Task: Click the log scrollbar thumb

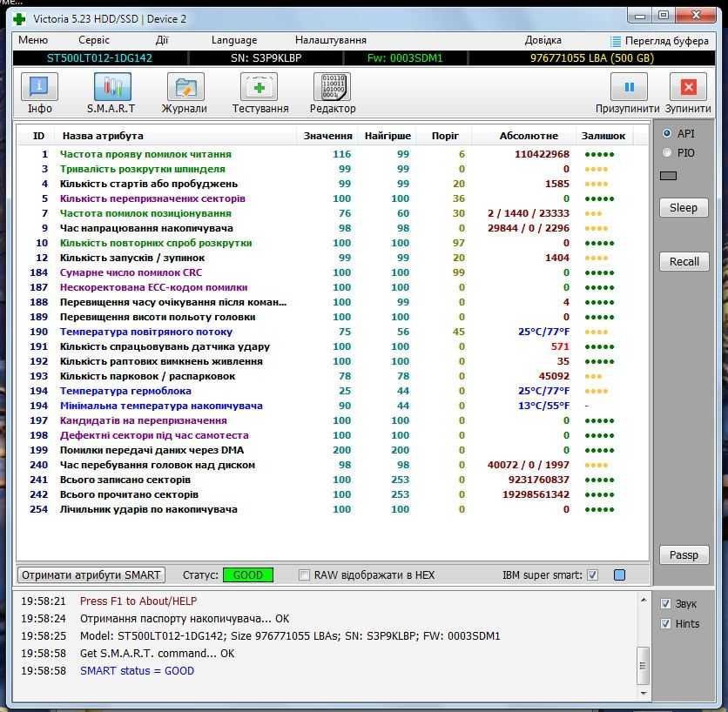Action: point(643,666)
